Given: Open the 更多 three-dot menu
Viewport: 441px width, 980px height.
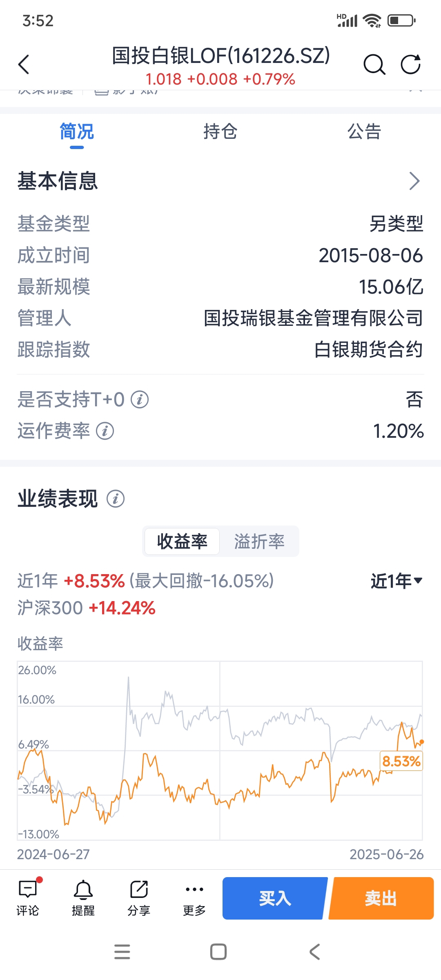Looking at the screenshot, I should click(x=194, y=898).
